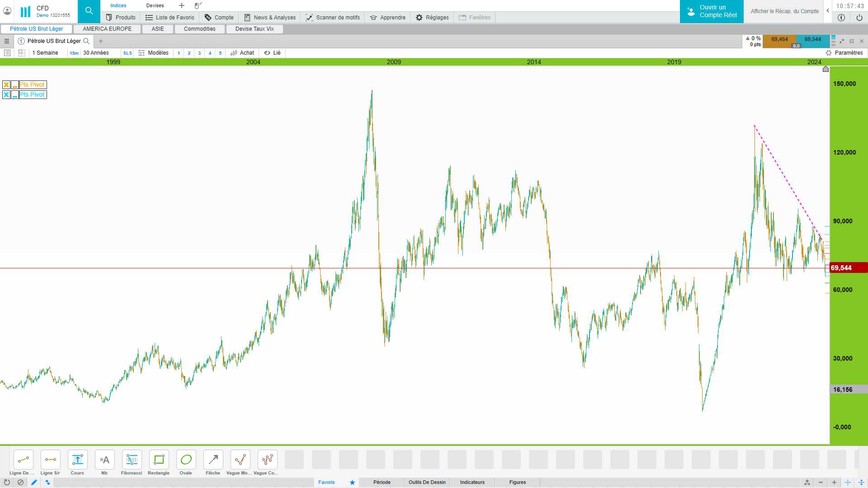Click Ouvrir un Compte Réel button
Viewport: 868px width, 488px height.
coord(712,11)
